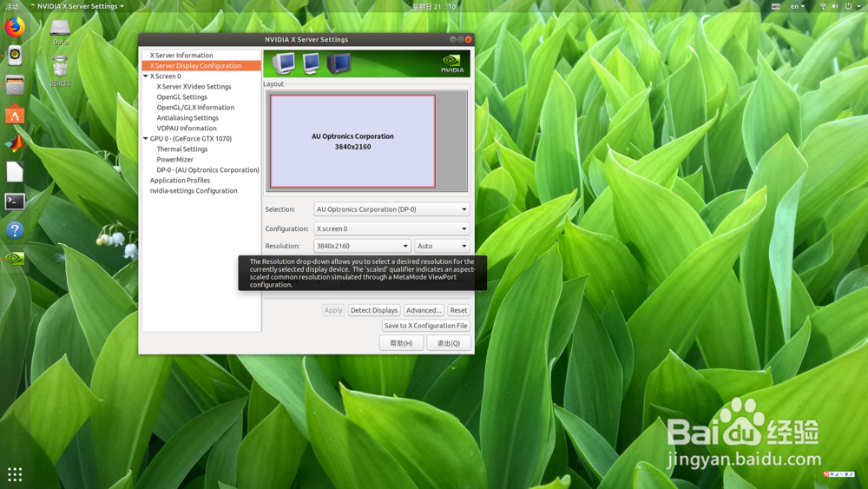Select nvidia-settings Configuration
The image size is (868, 489).
coord(194,191)
